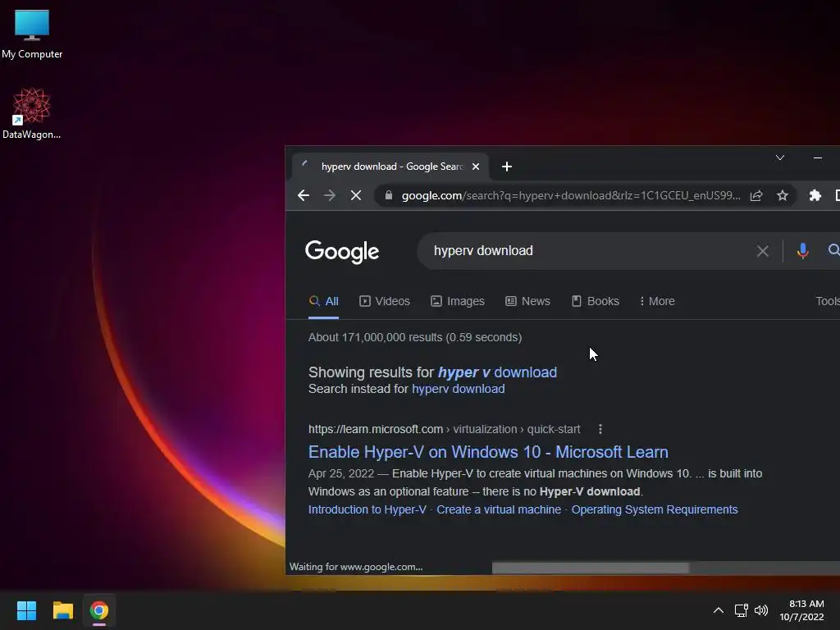Expand the More search filters menu
The image size is (840, 630).
tap(657, 301)
